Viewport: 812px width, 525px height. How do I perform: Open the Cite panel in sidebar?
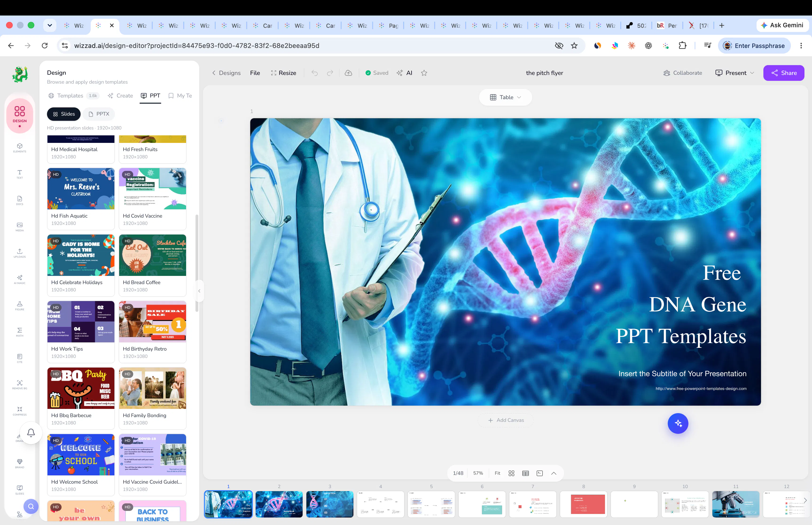20,358
